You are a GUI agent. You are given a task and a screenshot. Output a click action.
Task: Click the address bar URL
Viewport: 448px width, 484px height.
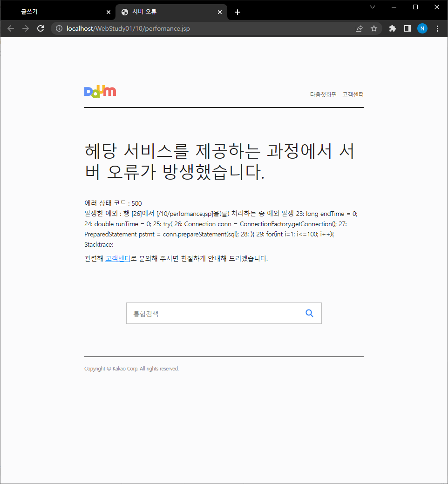[128, 28]
